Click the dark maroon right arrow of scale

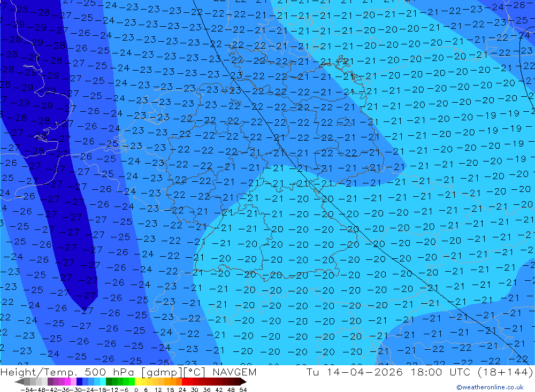pyautogui.click(x=243, y=382)
